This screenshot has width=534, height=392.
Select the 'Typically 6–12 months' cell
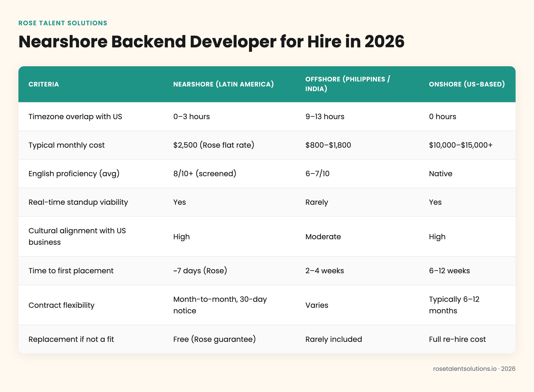[x=454, y=305]
